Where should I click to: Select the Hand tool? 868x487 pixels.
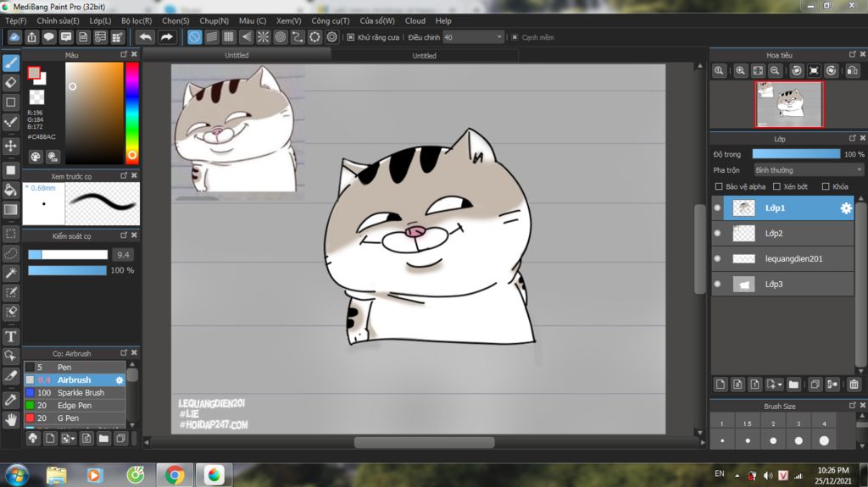[11, 420]
